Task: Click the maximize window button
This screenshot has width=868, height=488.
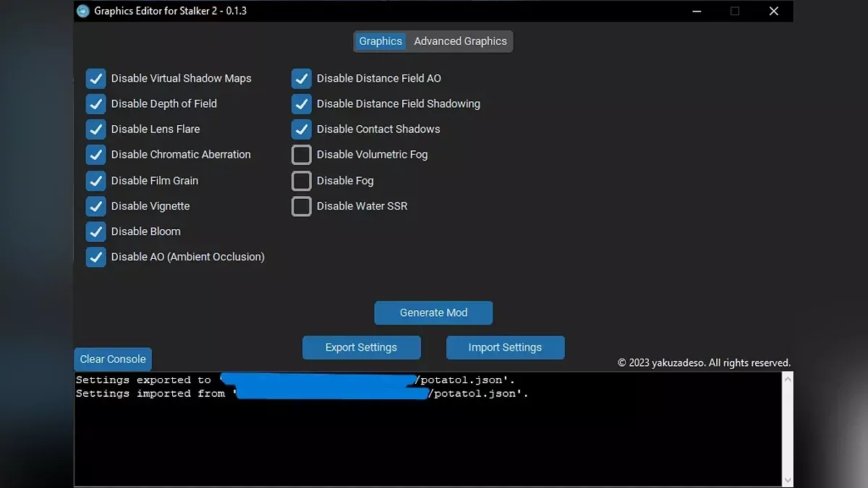Action: tap(735, 11)
